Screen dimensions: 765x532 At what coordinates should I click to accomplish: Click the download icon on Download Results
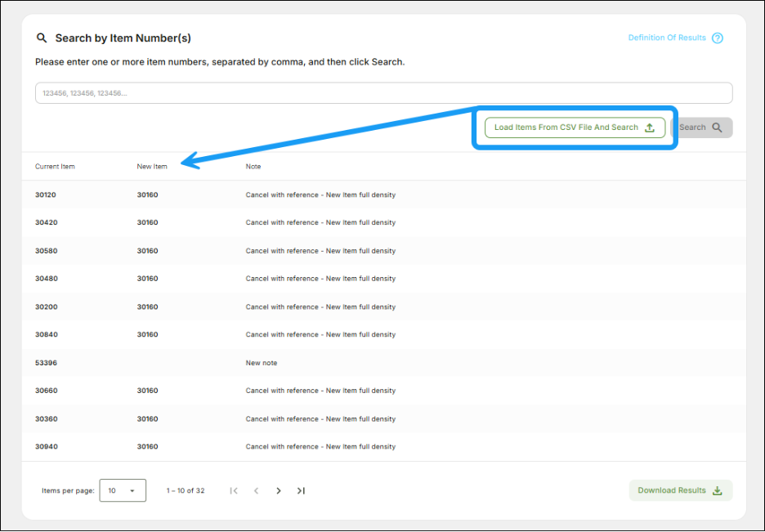tap(717, 491)
